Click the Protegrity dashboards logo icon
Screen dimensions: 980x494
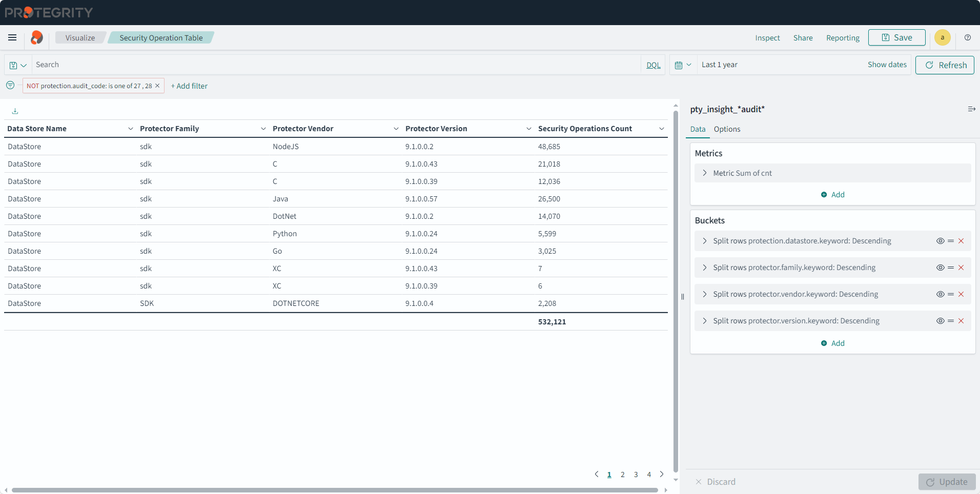click(x=37, y=37)
